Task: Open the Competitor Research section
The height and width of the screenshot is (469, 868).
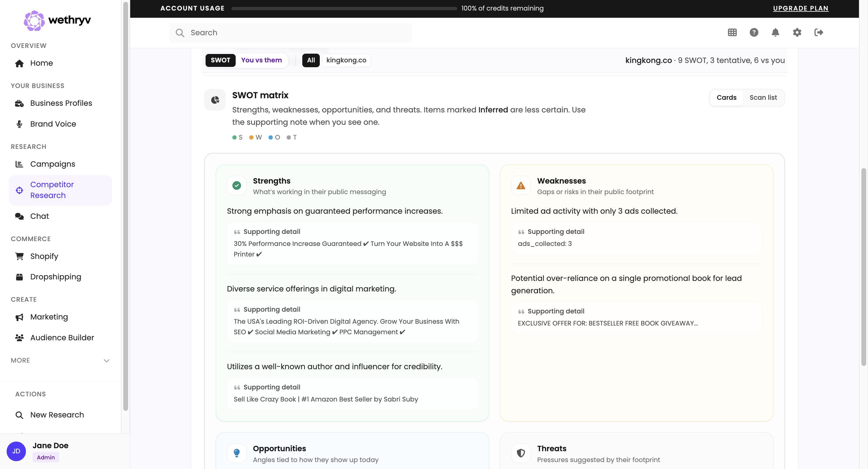Action: click(x=52, y=190)
